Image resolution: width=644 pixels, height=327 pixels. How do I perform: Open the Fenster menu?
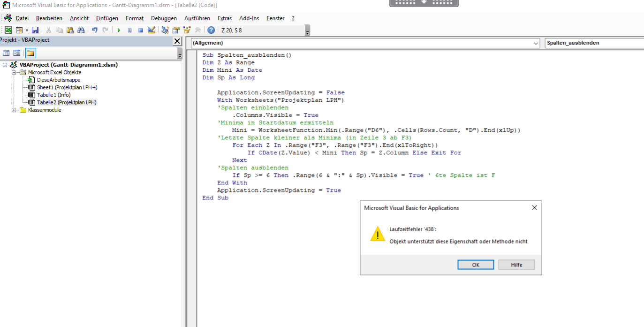coord(275,18)
